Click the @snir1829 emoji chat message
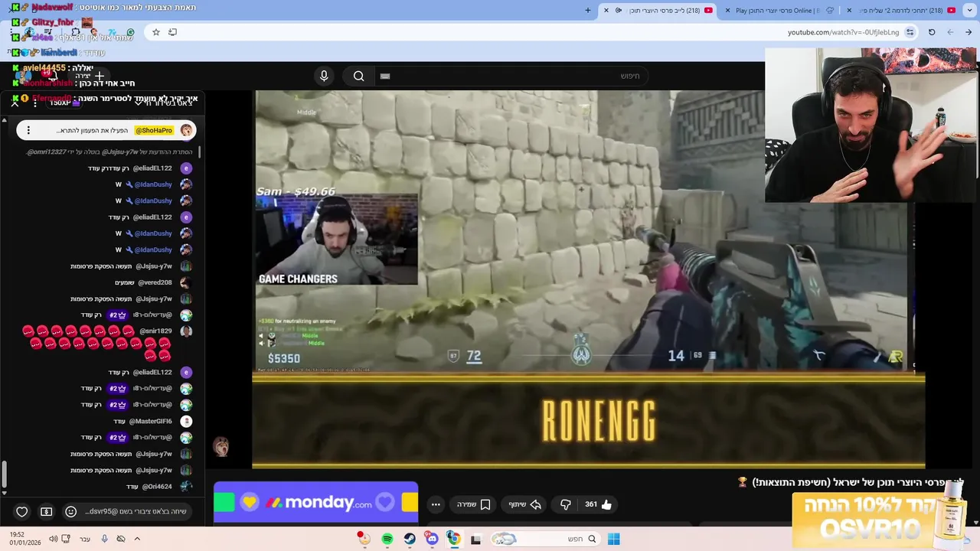980x551 pixels. (x=106, y=342)
